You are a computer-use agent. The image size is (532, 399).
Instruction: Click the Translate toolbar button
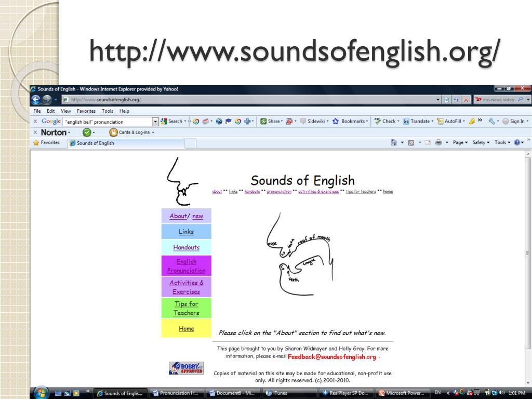coord(417,121)
